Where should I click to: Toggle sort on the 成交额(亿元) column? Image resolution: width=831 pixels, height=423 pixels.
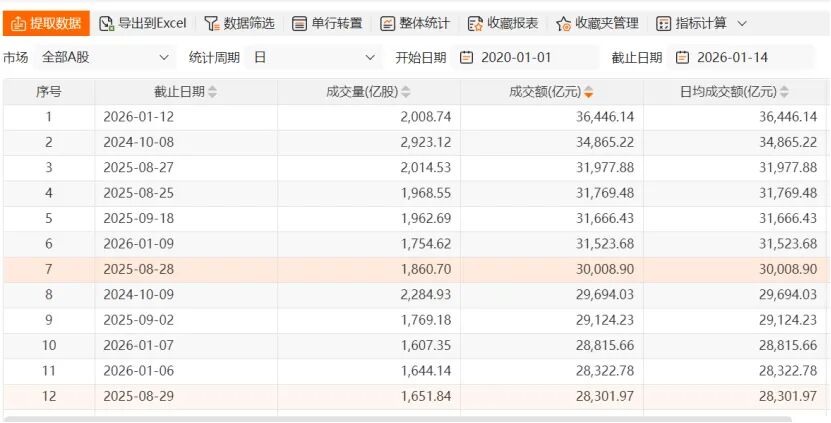pyautogui.click(x=589, y=93)
